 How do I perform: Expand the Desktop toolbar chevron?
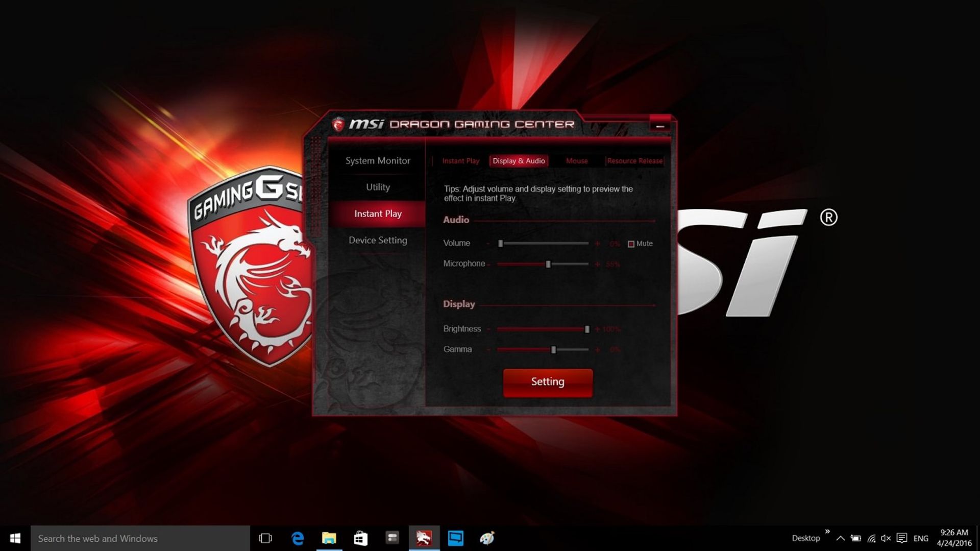click(x=827, y=532)
